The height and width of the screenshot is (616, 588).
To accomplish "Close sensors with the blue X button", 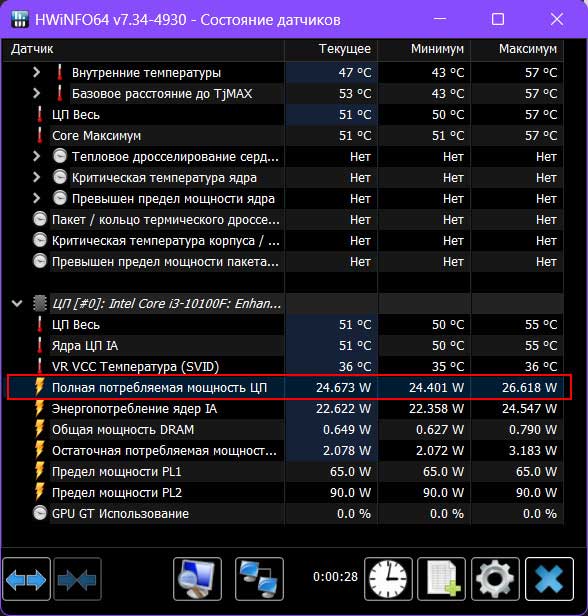I will coord(549,579).
